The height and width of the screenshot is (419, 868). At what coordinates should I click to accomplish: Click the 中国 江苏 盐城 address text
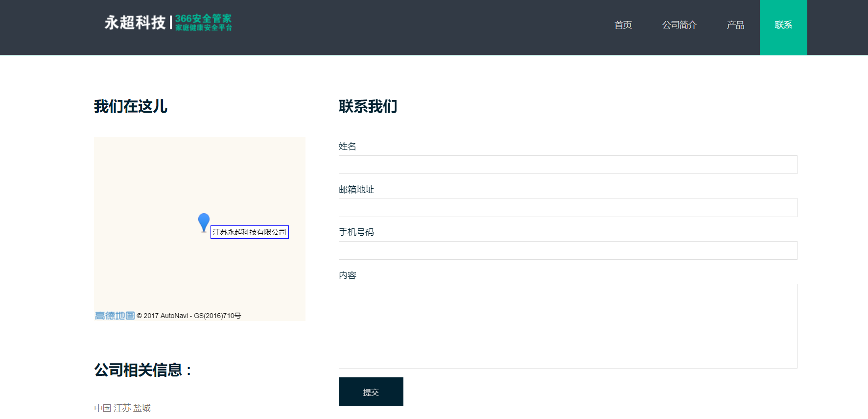click(x=122, y=408)
